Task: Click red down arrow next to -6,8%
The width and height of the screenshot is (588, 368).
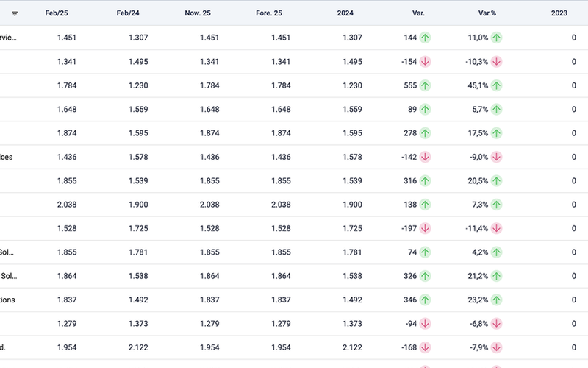Action: tap(497, 324)
